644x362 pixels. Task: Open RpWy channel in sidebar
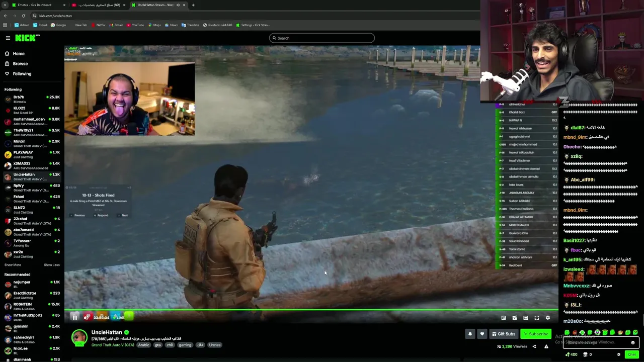(x=31, y=188)
